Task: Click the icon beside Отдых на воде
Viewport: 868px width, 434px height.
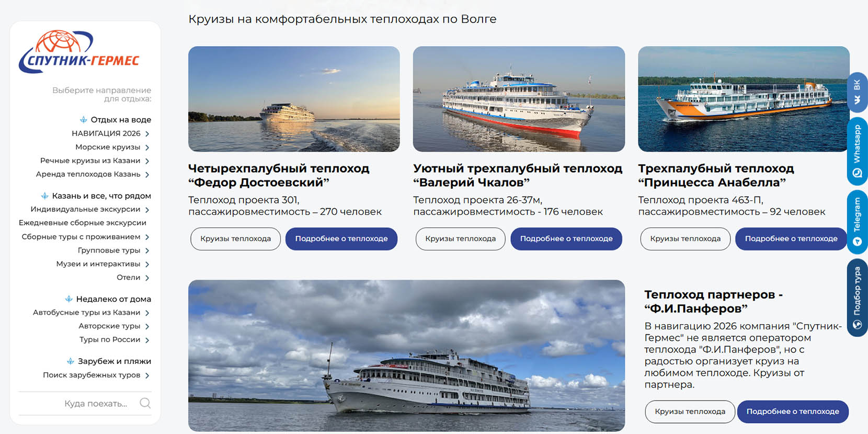Action: point(83,120)
